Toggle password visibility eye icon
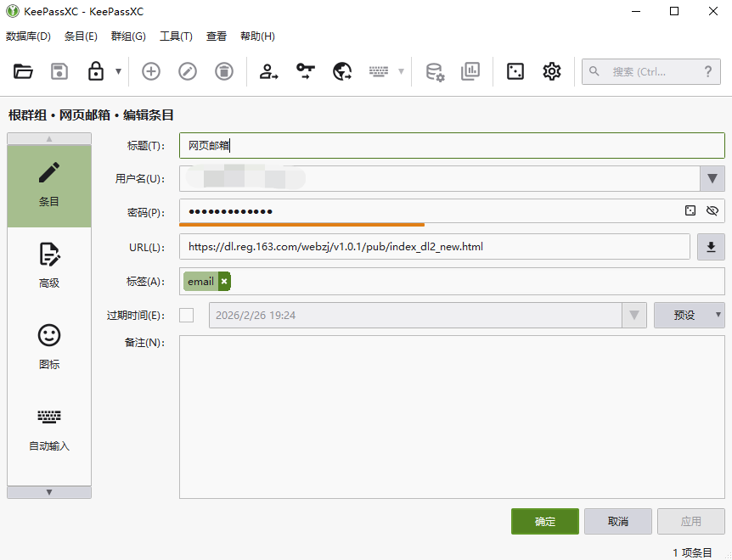Viewport: 732px width, 560px height. [x=712, y=210]
